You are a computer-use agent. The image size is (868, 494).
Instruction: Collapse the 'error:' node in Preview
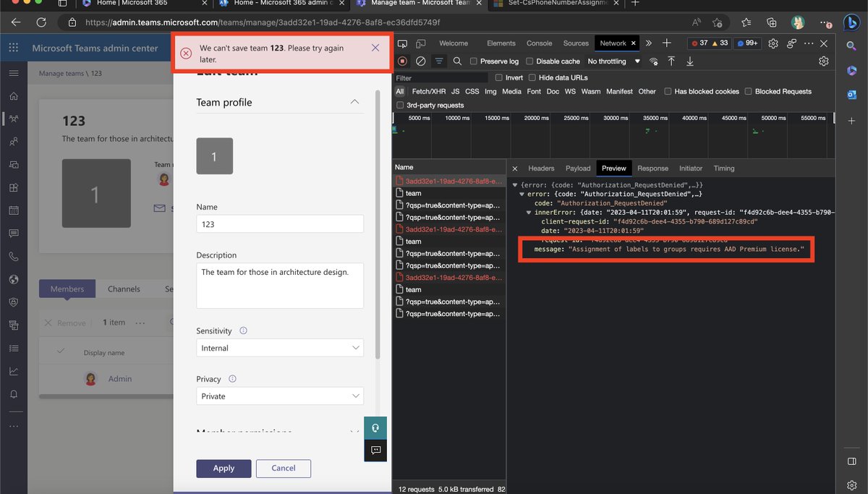pyautogui.click(x=522, y=194)
